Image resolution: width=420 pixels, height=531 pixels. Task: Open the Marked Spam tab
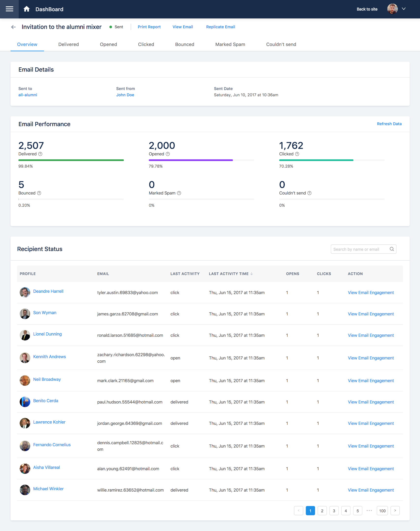(x=230, y=44)
